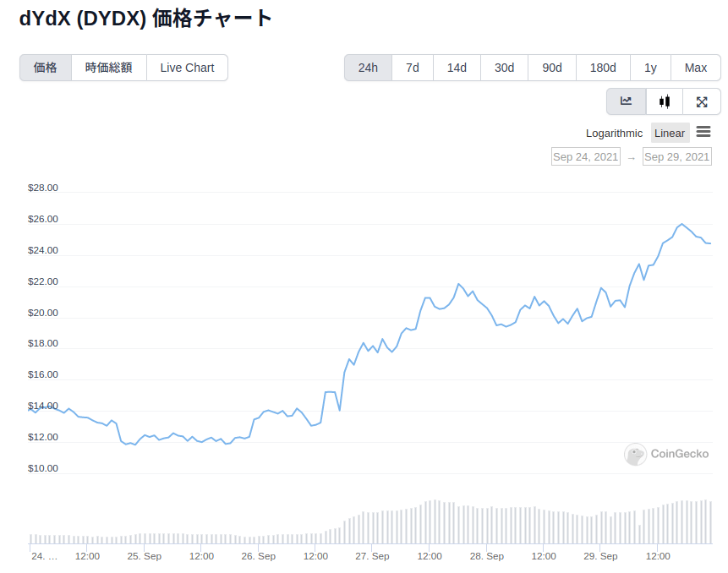Click the $22.00 axis label
728x573 pixels.
(x=43, y=281)
